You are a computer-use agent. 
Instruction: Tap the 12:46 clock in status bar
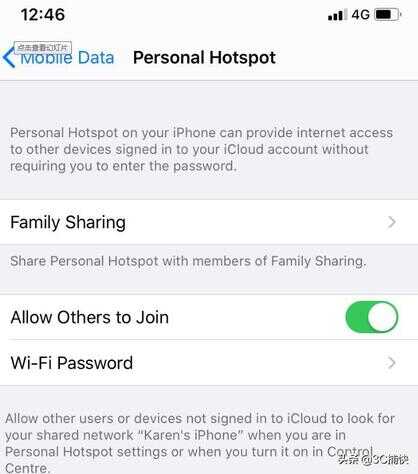click(43, 15)
